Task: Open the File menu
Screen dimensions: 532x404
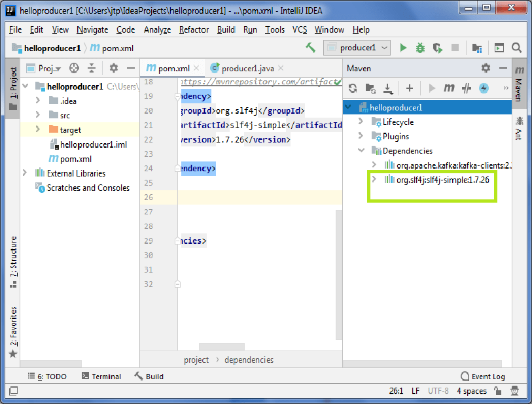Action: [15, 30]
